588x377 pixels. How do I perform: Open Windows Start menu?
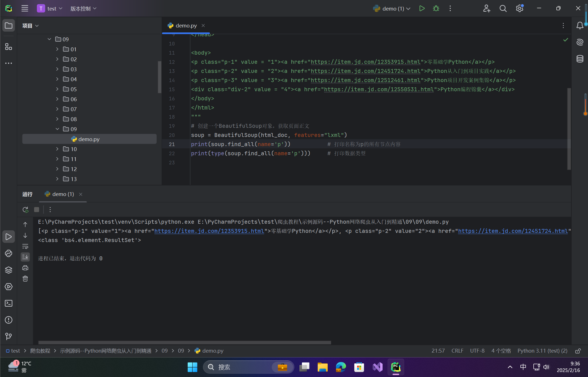192,367
